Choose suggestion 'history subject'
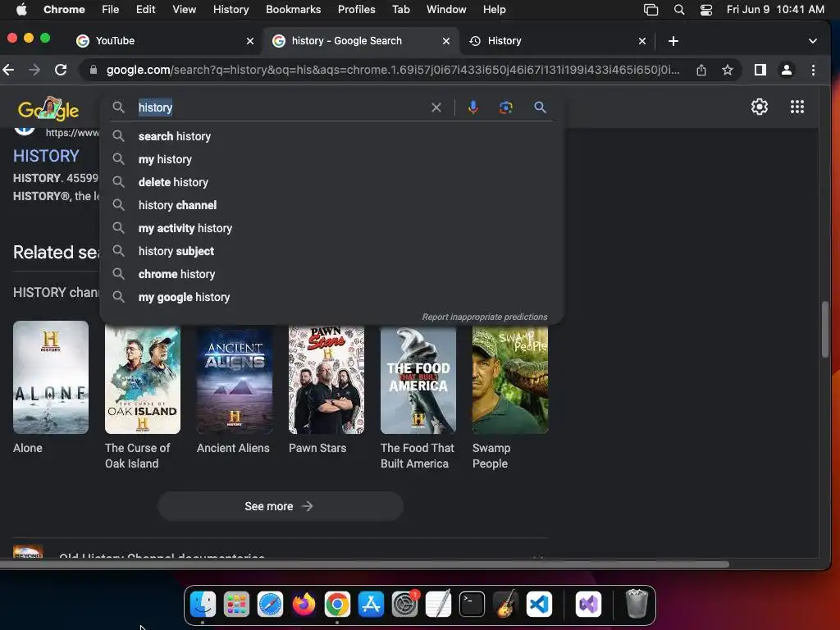The image size is (840, 630). coord(331,251)
